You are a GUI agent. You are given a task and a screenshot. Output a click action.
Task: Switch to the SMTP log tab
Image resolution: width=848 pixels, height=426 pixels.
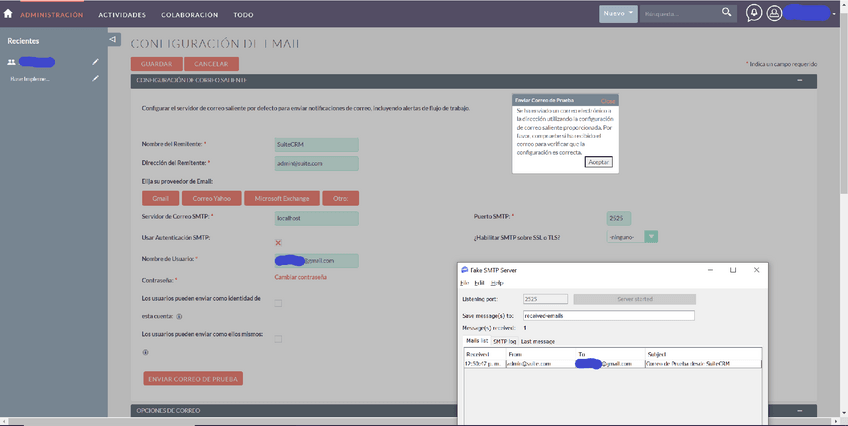(503, 341)
